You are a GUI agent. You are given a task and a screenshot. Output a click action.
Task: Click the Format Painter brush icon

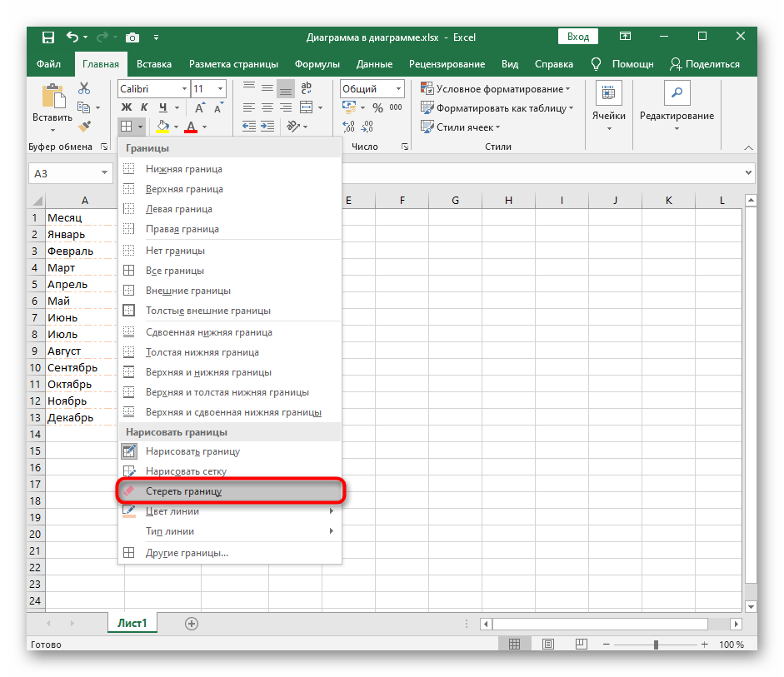[84, 126]
